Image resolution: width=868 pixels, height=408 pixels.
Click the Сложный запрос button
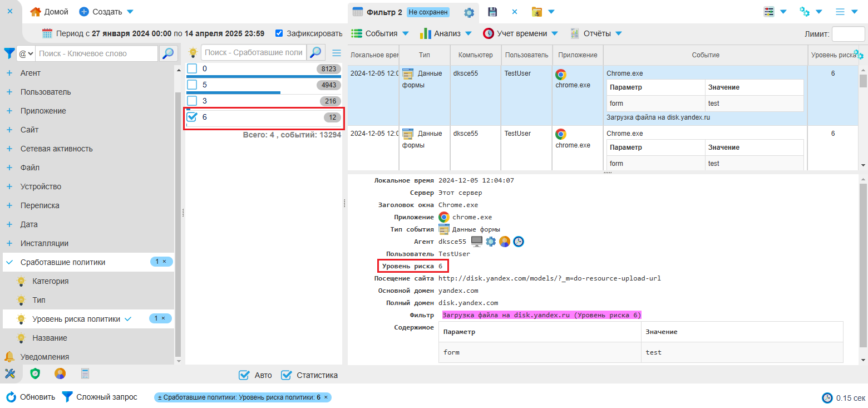point(100,397)
